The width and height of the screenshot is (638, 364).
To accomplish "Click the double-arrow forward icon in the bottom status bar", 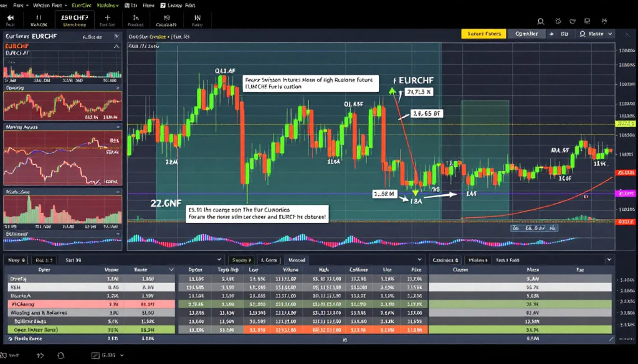I will (x=40, y=355).
